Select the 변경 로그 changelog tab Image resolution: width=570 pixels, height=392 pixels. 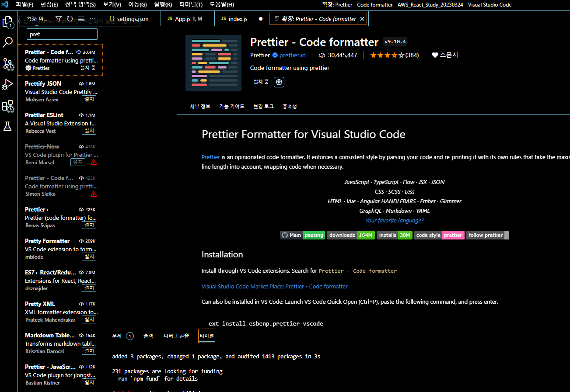[x=263, y=107]
